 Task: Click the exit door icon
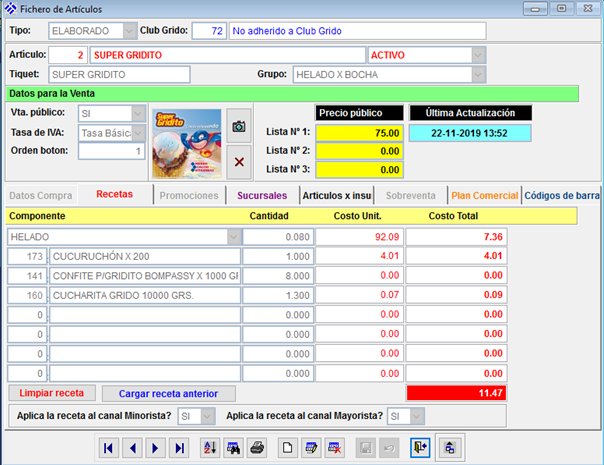pyautogui.click(x=420, y=448)
